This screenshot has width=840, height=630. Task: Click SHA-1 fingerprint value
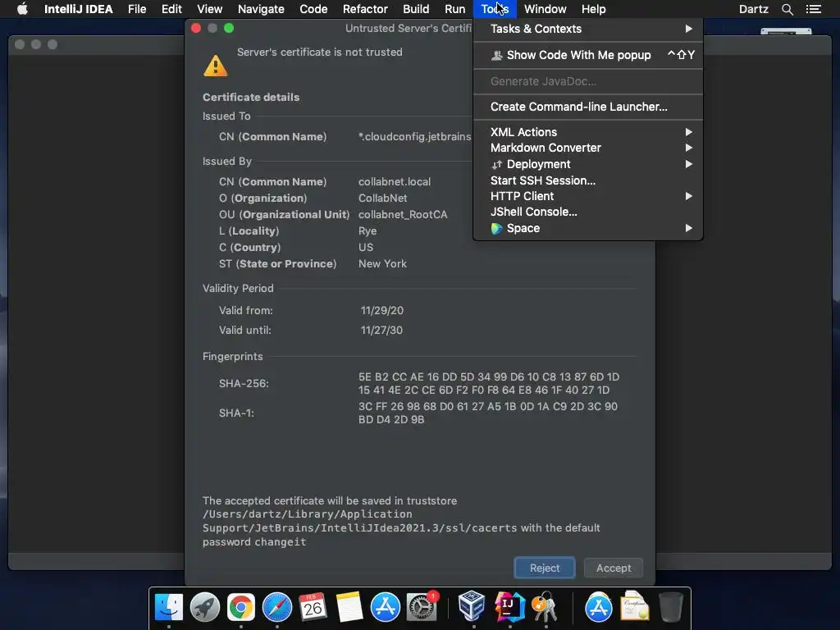point(487,413)
